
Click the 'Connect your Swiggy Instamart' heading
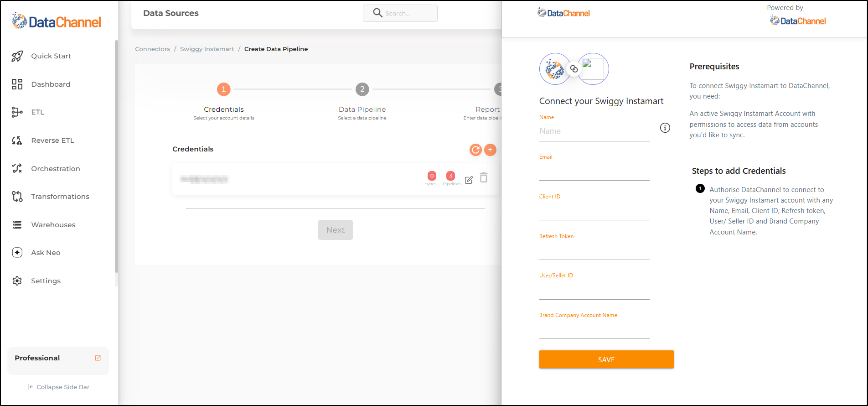pyautogui.click(x=601, y=101)
